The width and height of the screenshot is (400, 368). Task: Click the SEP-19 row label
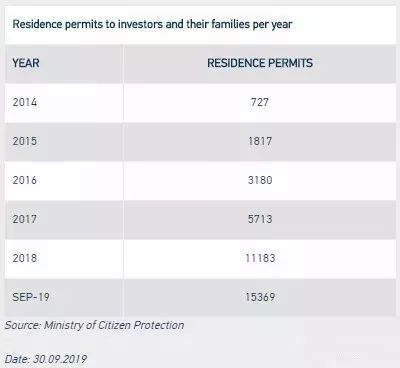[31, 297]
